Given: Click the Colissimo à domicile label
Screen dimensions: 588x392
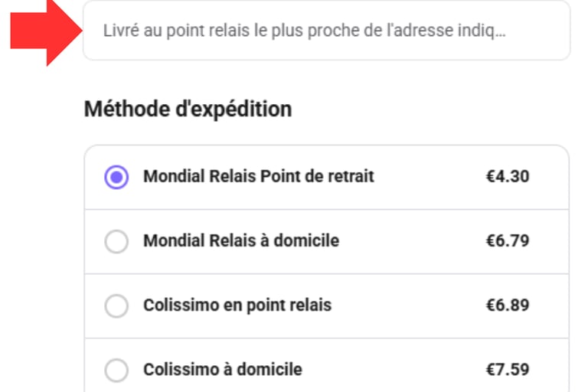Looking at the screenshot, I should click(223, 370).
